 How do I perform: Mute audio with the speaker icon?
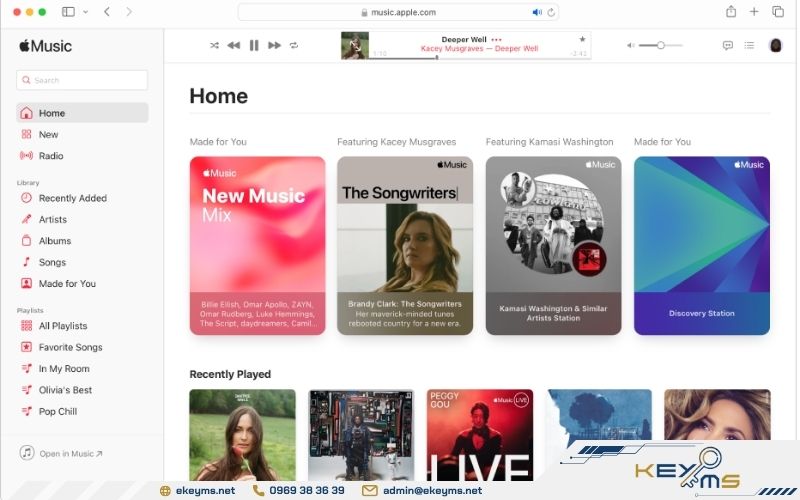click(631, 45)
